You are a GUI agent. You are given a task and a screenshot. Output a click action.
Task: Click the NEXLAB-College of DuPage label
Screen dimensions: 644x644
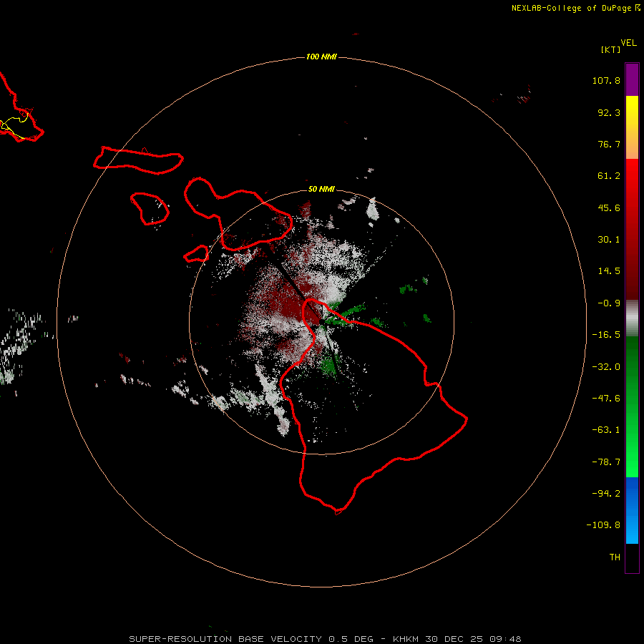(x=575, y=8)
